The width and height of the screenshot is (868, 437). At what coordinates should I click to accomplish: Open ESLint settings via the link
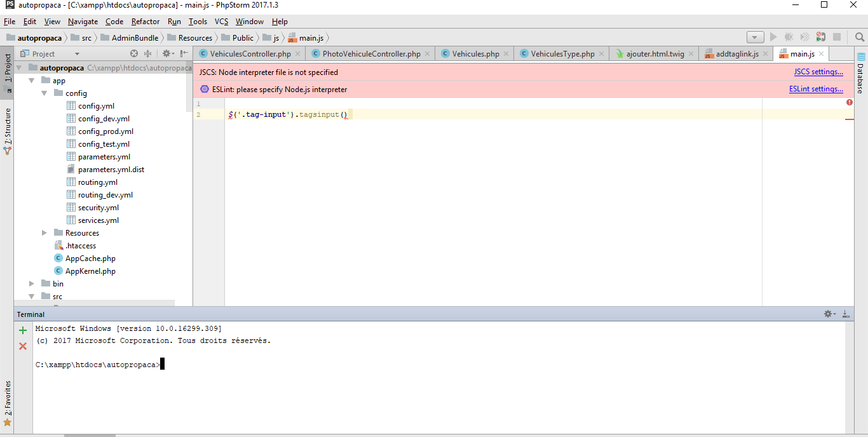pos(817,88)
